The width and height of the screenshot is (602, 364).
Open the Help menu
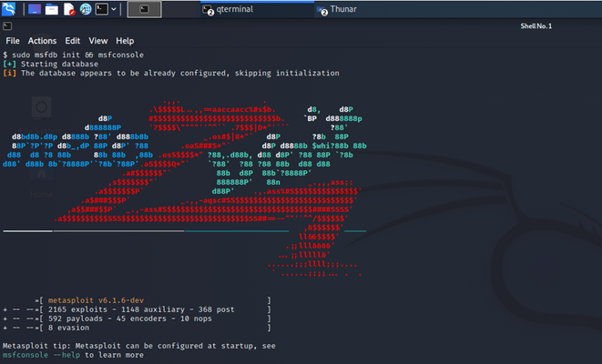(125, 41)
